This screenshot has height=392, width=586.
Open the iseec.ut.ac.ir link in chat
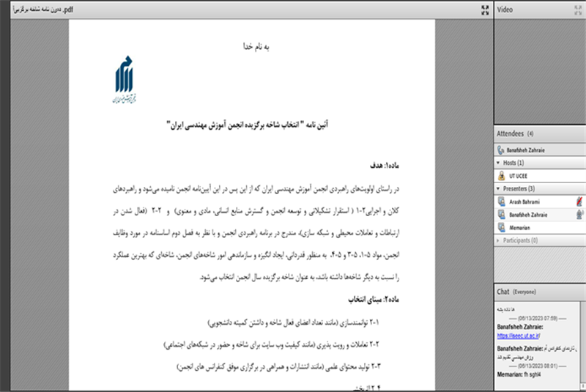tap(518, 336)
